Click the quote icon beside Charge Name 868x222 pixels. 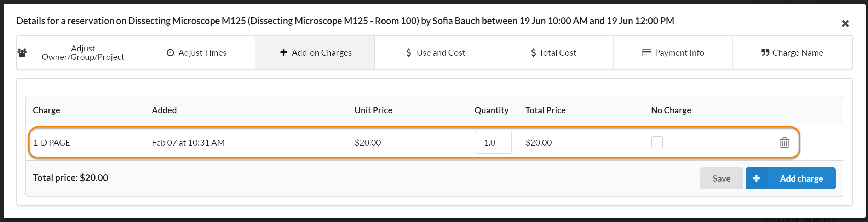pos(765,53)
